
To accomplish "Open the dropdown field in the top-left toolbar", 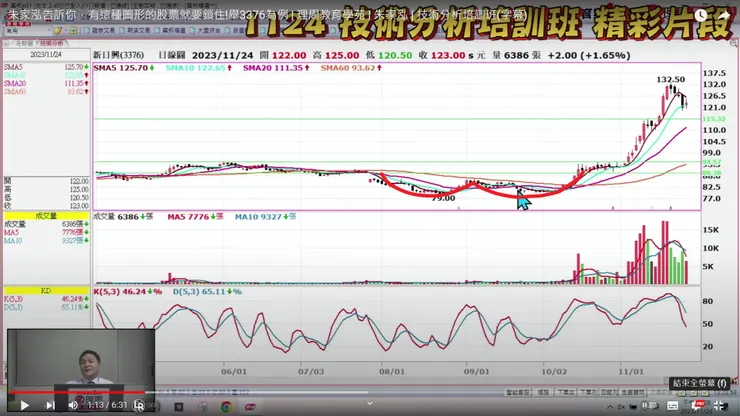I will [x=28, y=30].
